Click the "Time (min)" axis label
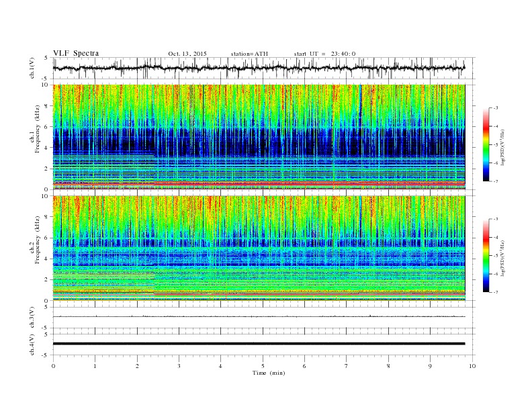Image resolution: width=532 pixels, height=411 pixels. 269,373
